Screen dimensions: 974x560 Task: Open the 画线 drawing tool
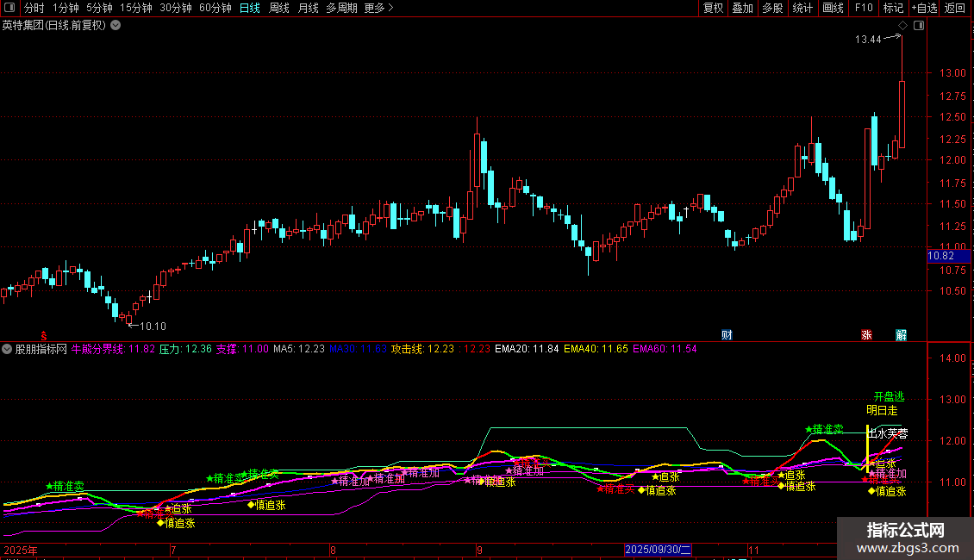[833, 9]
